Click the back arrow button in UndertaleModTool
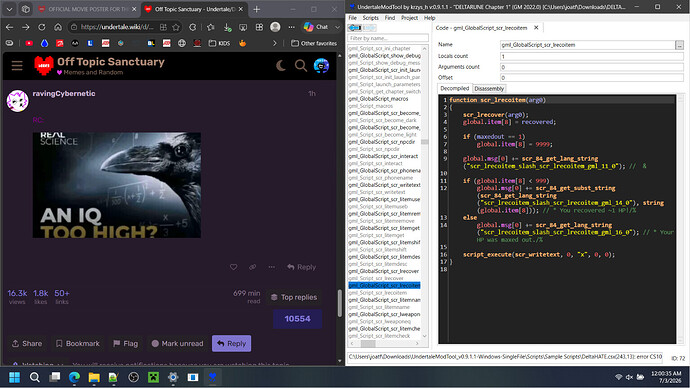 tap(355, 28)
